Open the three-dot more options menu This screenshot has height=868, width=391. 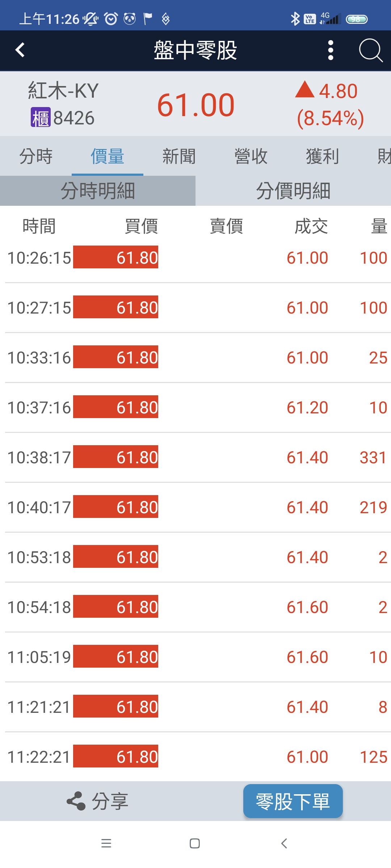(330, 50)
